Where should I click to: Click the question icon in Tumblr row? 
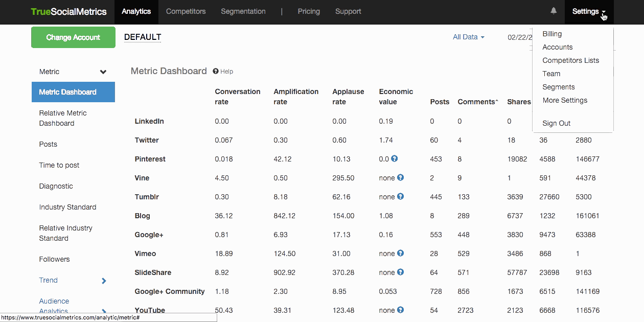click(x=400, y=197)
